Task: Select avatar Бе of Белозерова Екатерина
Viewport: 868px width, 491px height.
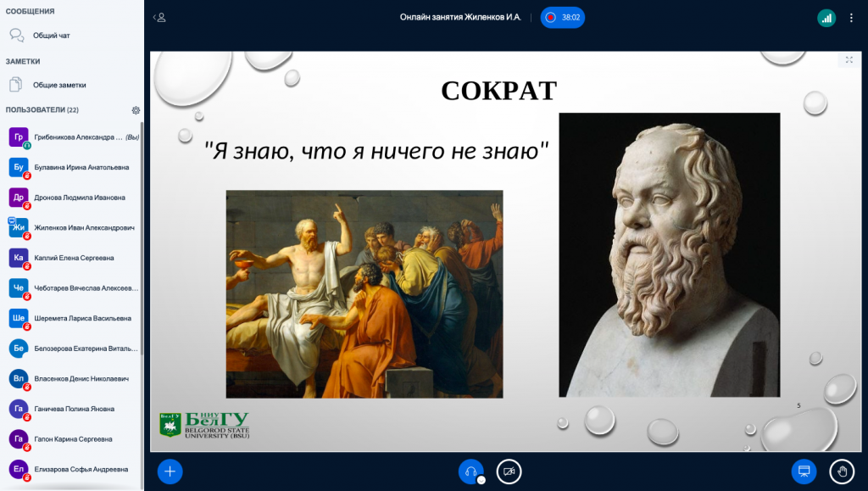Action: [x=19, y=349]
